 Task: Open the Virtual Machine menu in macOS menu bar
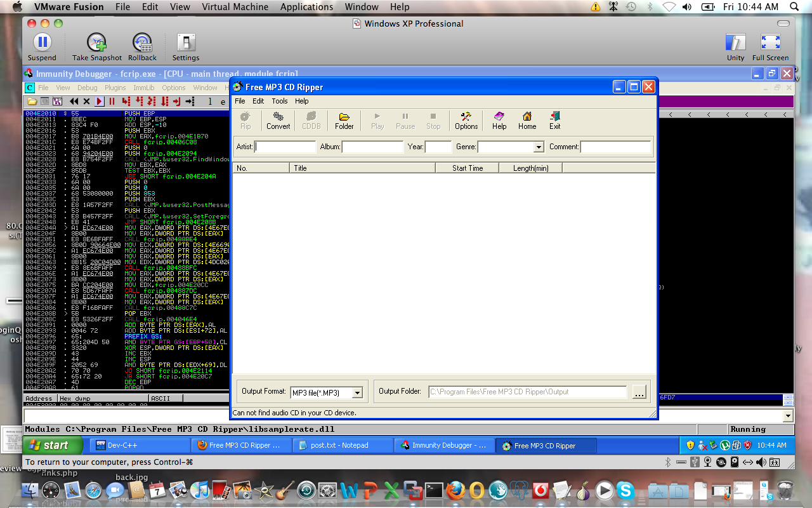point(235,7)
